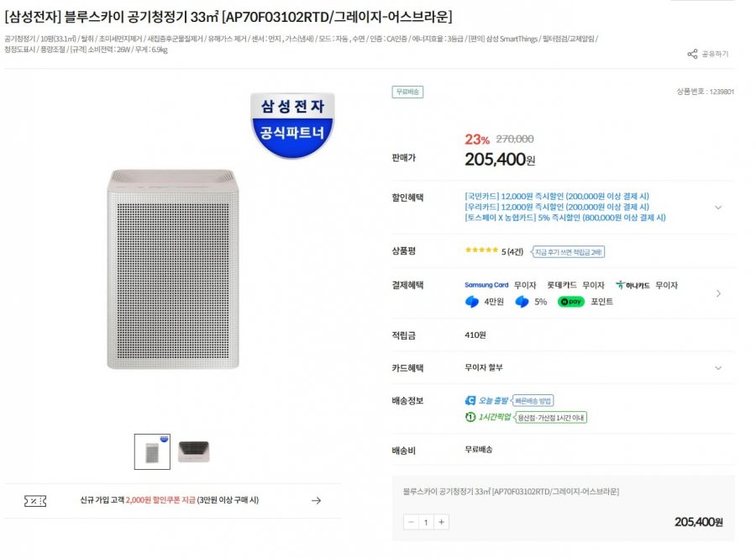Increase quantity with plus button
Viewport: 756px width, 559px height.
[442, 522]
